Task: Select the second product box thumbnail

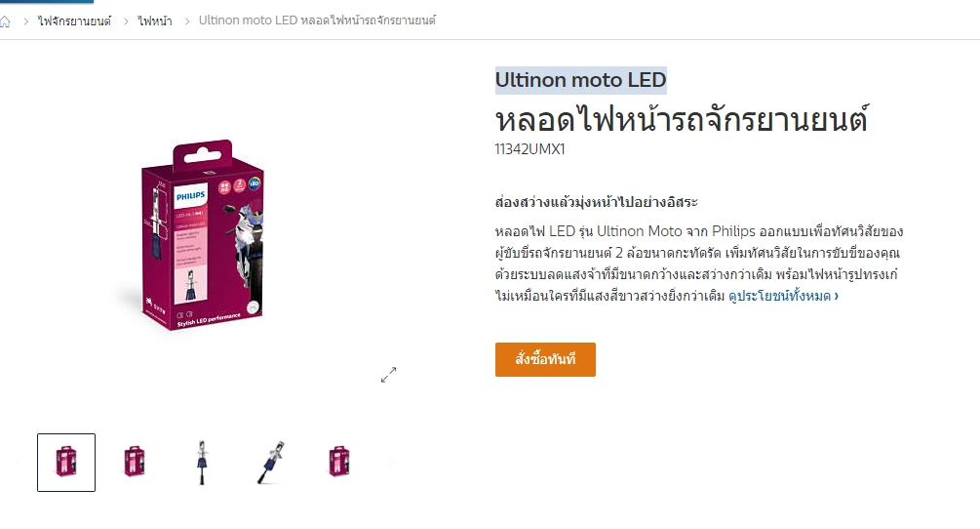Action: 135,462
